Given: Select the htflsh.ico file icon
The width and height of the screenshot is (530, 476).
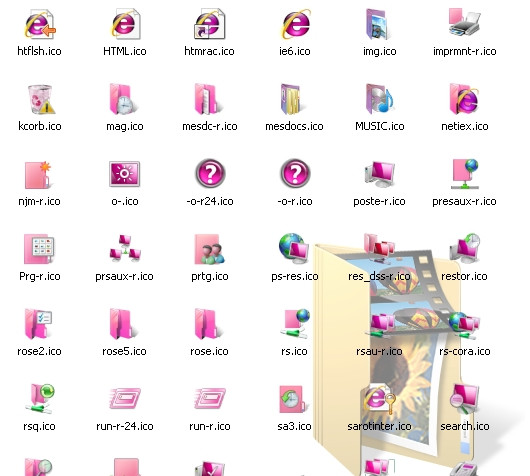Looking at the screenshot, I should 40,24.
